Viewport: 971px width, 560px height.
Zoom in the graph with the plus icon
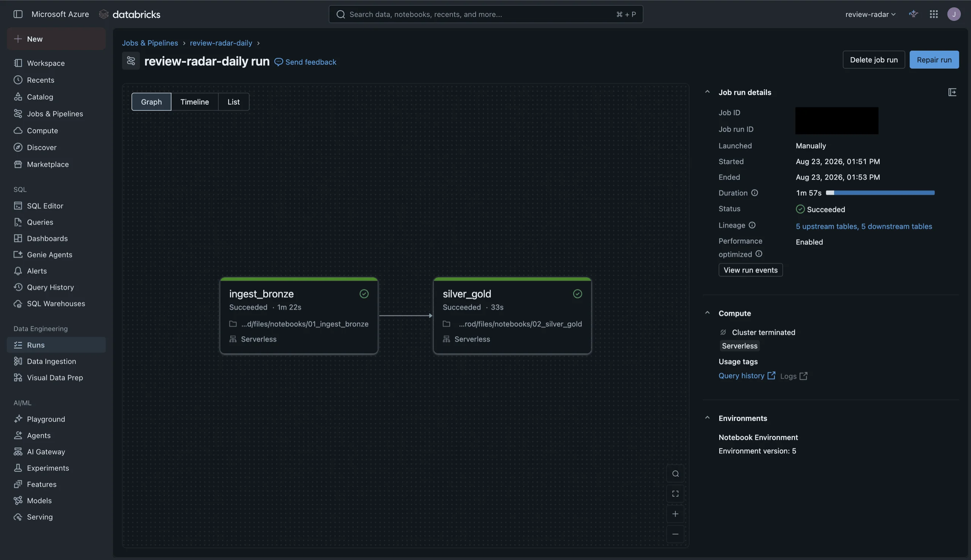pos(675,514)
